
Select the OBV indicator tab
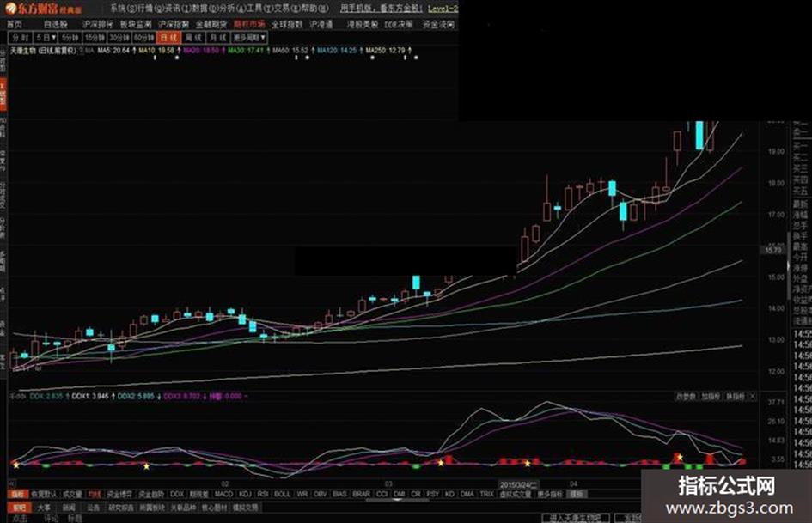[321, 495]
